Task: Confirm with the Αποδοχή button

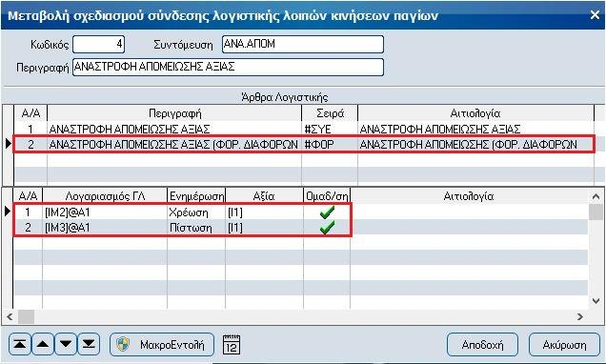Action: pos(482,344)
